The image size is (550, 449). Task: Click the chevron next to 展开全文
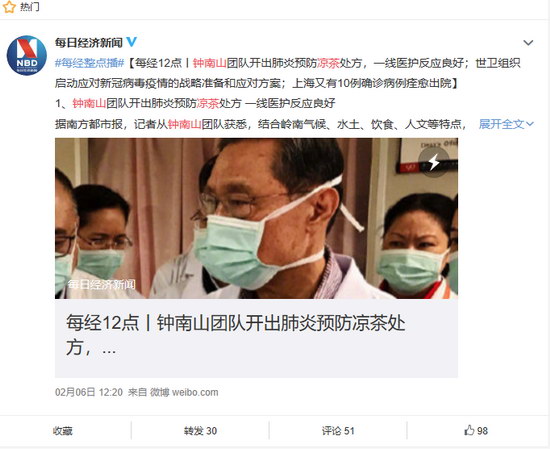[530, 124]
